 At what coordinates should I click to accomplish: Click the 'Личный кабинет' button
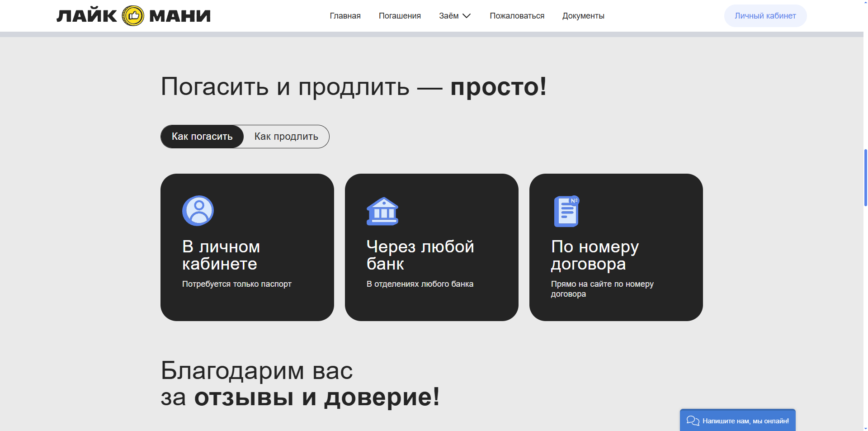point(765,16)
